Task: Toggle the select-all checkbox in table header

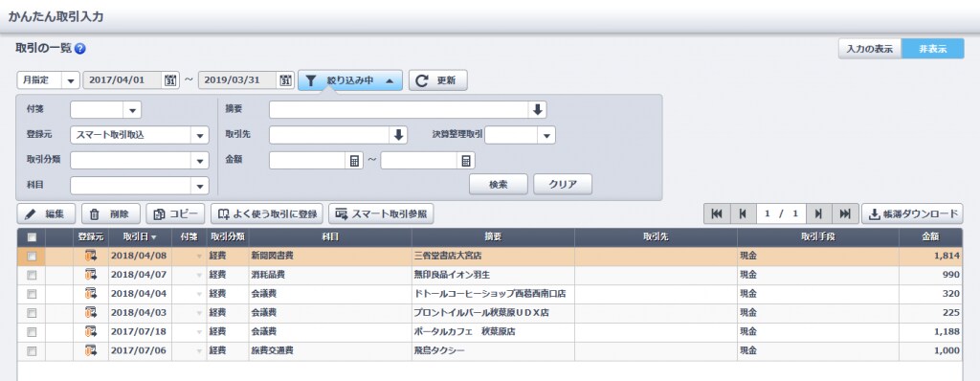Action: point(32,237)
